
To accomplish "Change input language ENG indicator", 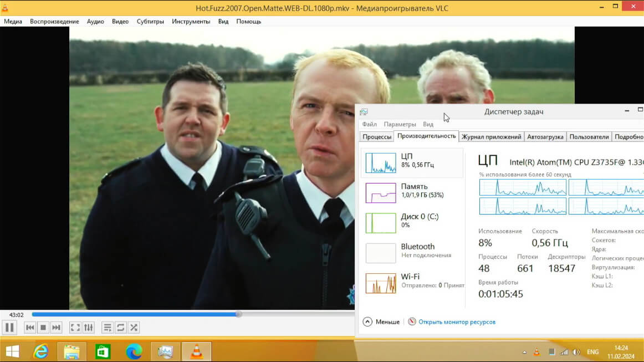I will [592, 352].
